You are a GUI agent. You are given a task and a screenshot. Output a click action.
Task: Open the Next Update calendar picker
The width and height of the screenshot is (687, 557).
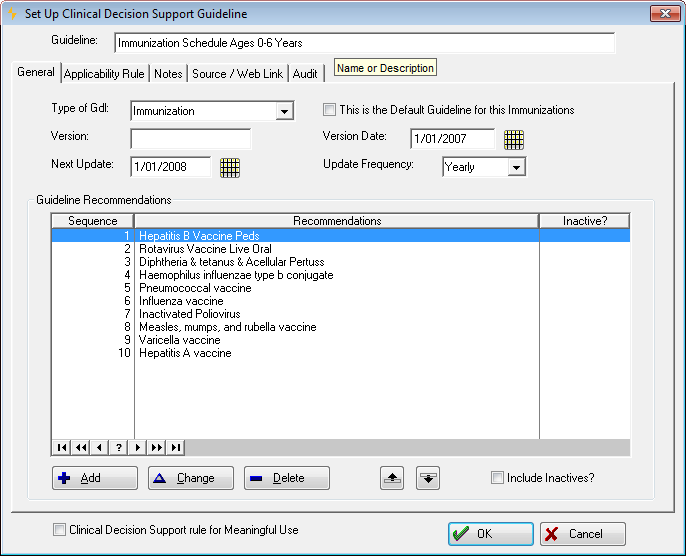click(x=230, y=167)
